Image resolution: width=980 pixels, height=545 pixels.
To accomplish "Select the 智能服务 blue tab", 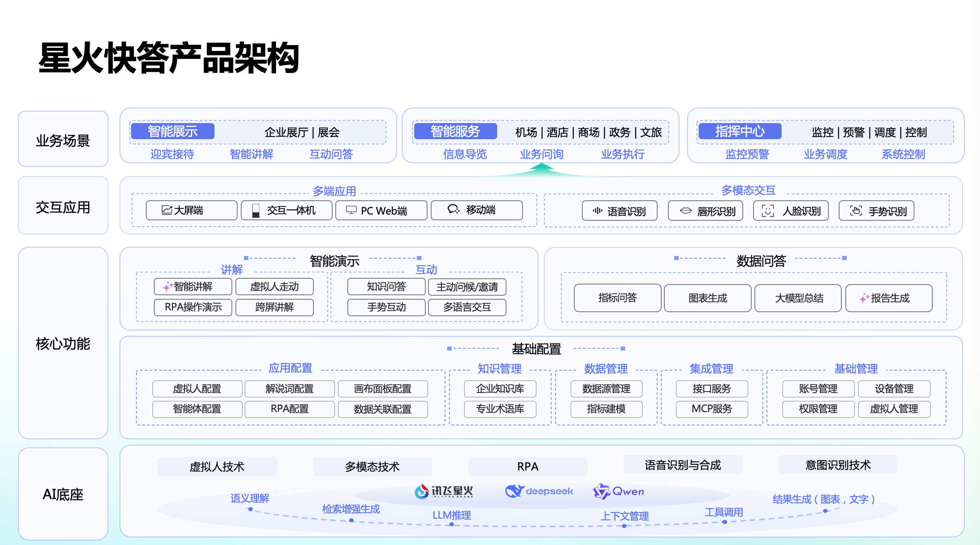I will click(x=455, y=131).
